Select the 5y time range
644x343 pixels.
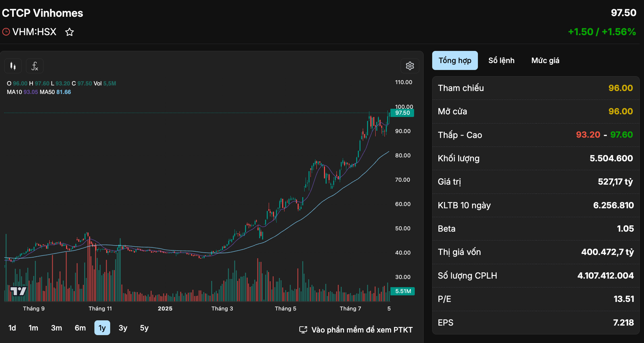tap(144, 328)
